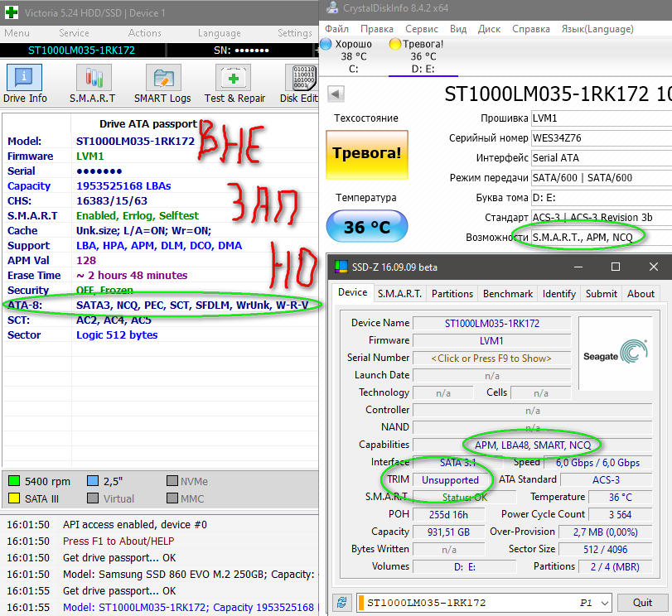Click the green 5400 rpm indicator
Image resolution: width=672 pixels, height=616 pixels.
[x=14, y=481]
